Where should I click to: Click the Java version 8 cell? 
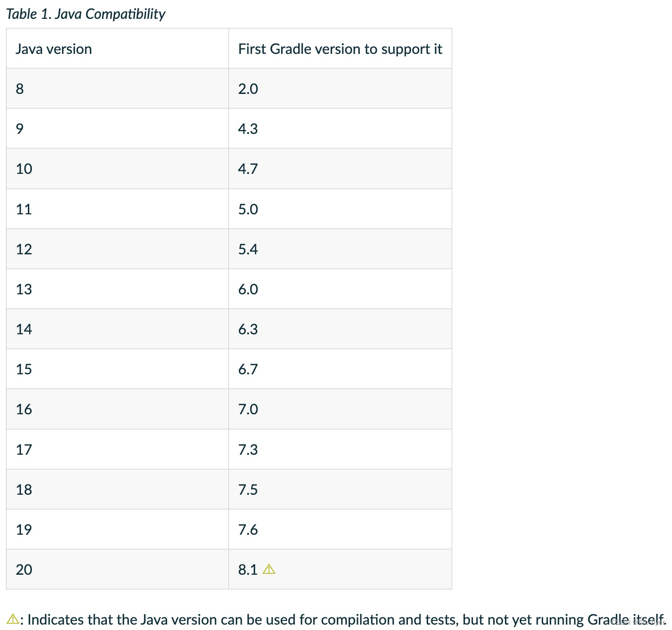tap(117, 89)
